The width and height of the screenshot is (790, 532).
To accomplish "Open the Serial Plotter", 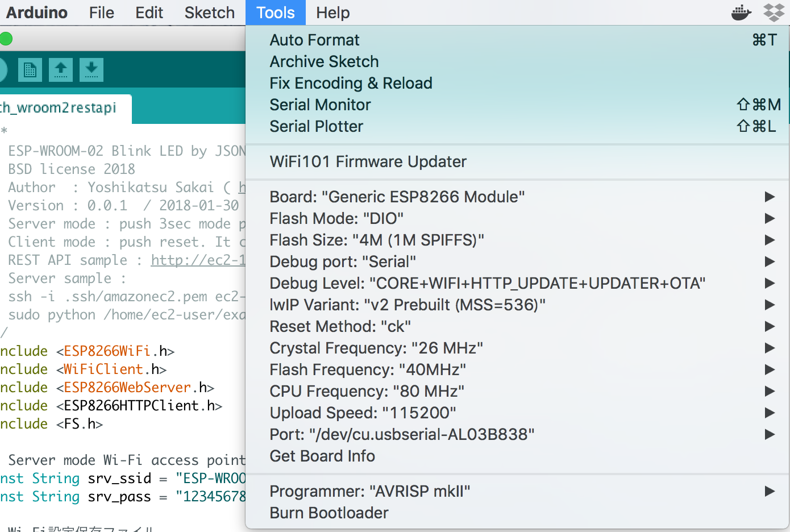I will point(517,126).
